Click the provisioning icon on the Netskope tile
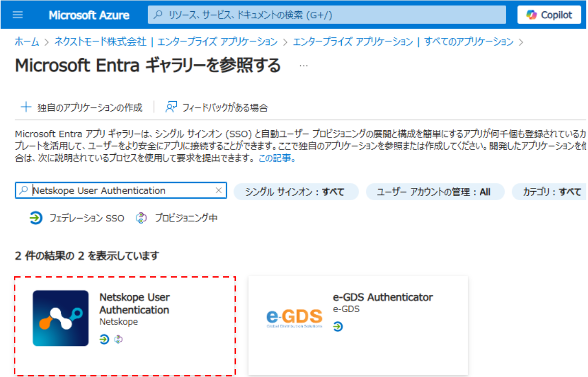This screenshot has width=588, height=377. point(118,339)
